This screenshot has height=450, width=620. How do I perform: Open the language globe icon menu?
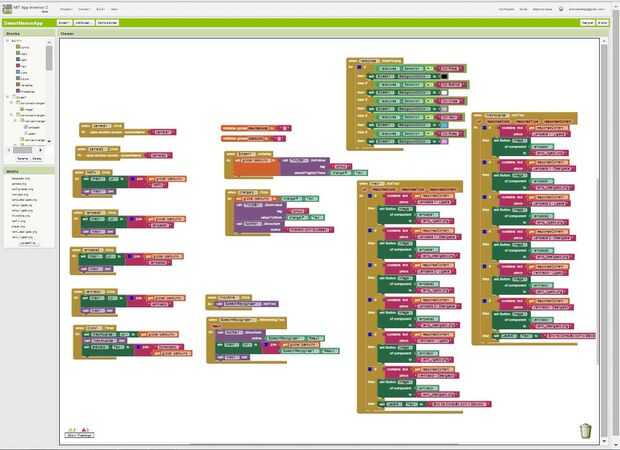pyautogui.click(x=561, y=9)
